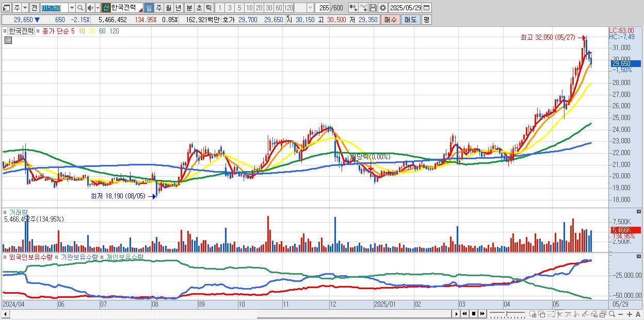The image size is (644, 320).
Task: Select the 10 interval button
Action: (x=249, y=8)
